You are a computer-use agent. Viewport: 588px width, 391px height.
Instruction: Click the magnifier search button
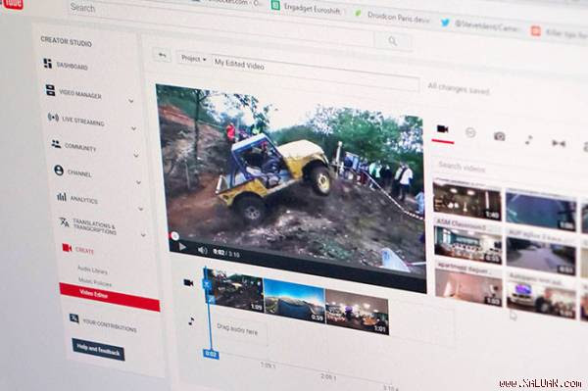393,41
